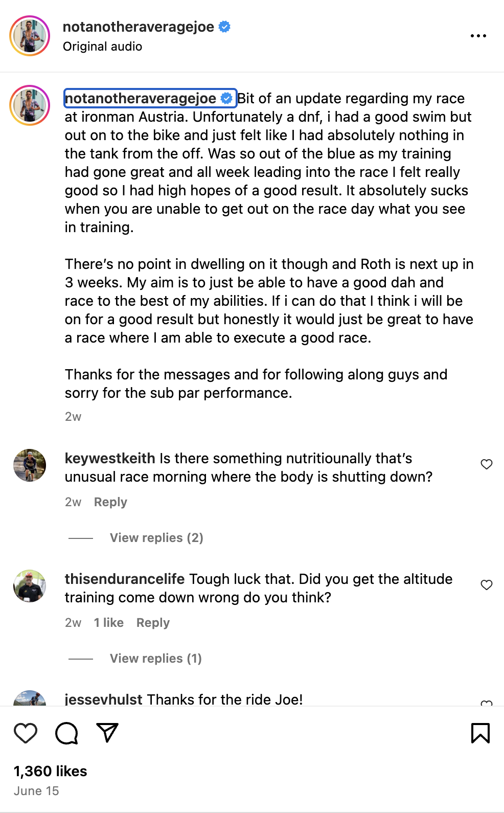Like keywestkeith's comment

(x=487, y=464)
